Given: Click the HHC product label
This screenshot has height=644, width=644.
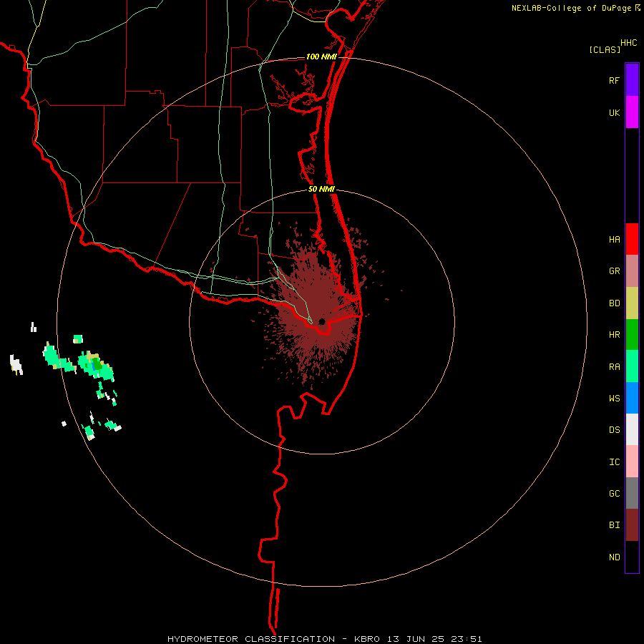Looking at the screenshot, I should point(629,43).
